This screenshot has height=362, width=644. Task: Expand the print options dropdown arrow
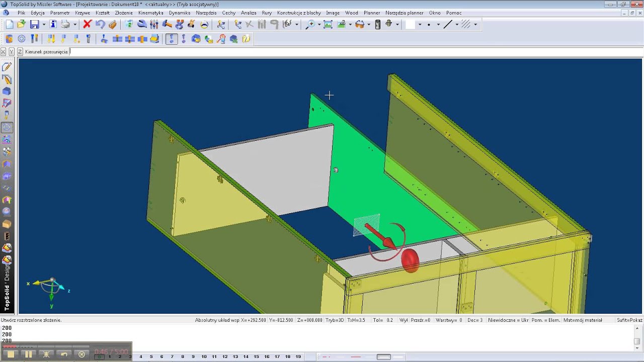75,24
